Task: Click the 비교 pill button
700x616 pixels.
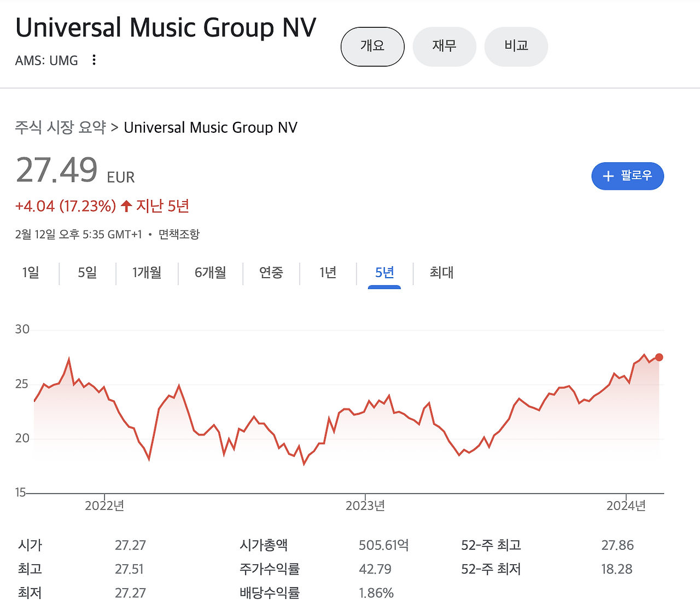Action: pos(516,46)
